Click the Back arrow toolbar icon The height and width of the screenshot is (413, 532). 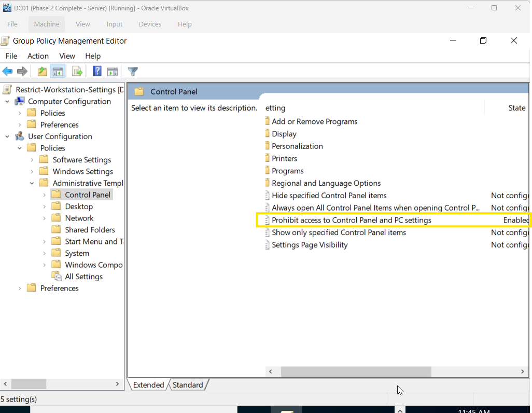pos(7,71)
